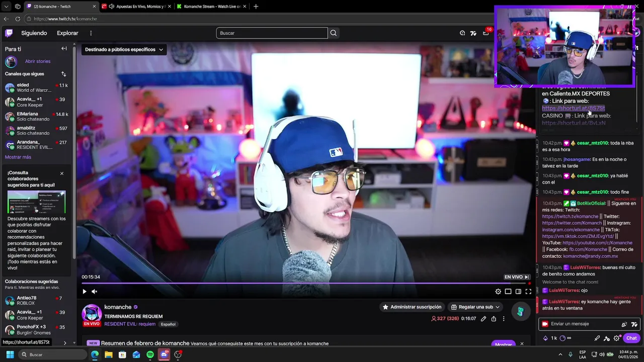Focus the Twitch Buscar search field

[x=272, y=33]
